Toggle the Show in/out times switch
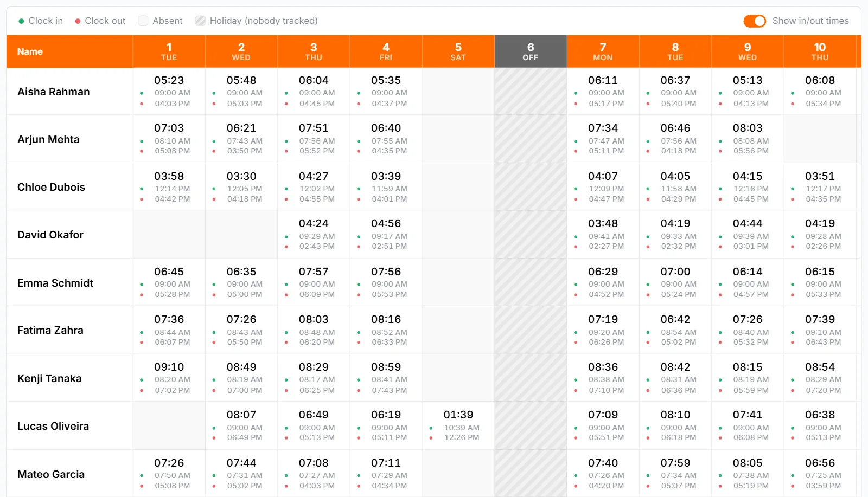This screenshot has height=497, width=868. 755,21
